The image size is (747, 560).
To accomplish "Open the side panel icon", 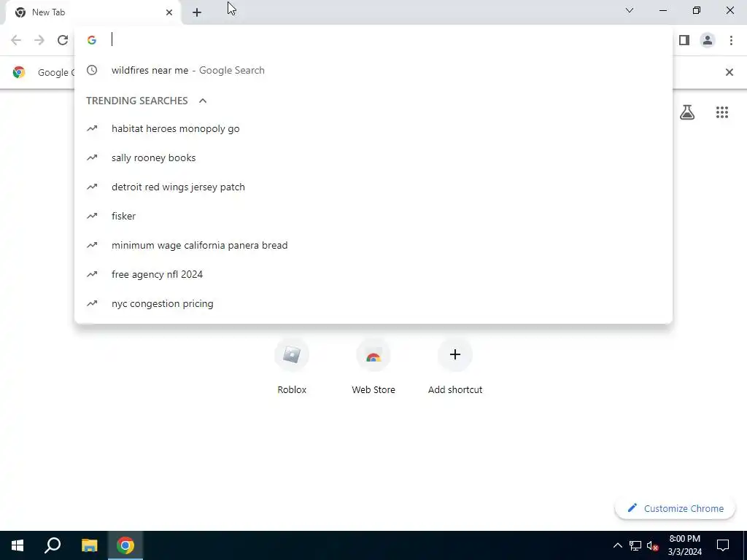I will 684,40.
